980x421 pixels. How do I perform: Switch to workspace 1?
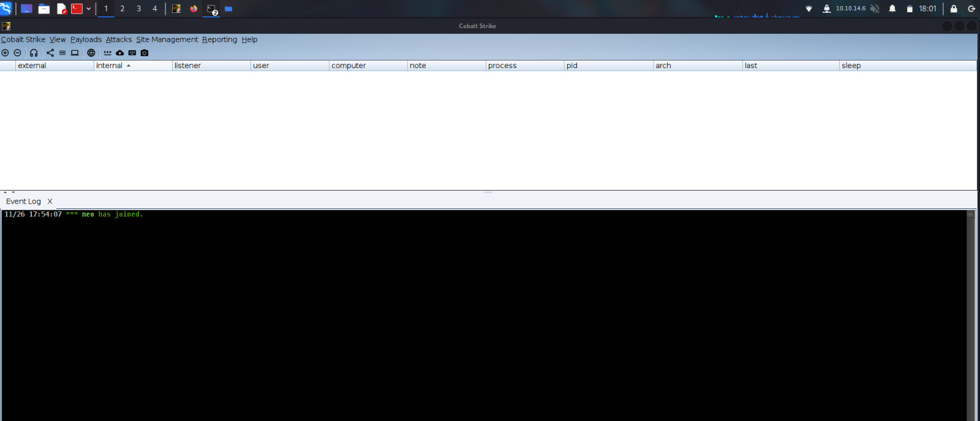106,9
